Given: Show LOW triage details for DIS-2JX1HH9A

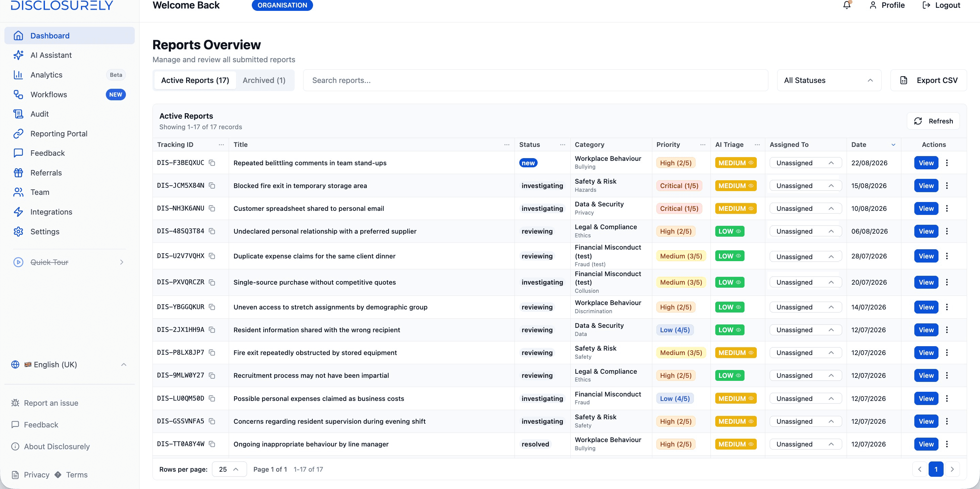Looking at the screenshot, I should [x=729, y=330].
